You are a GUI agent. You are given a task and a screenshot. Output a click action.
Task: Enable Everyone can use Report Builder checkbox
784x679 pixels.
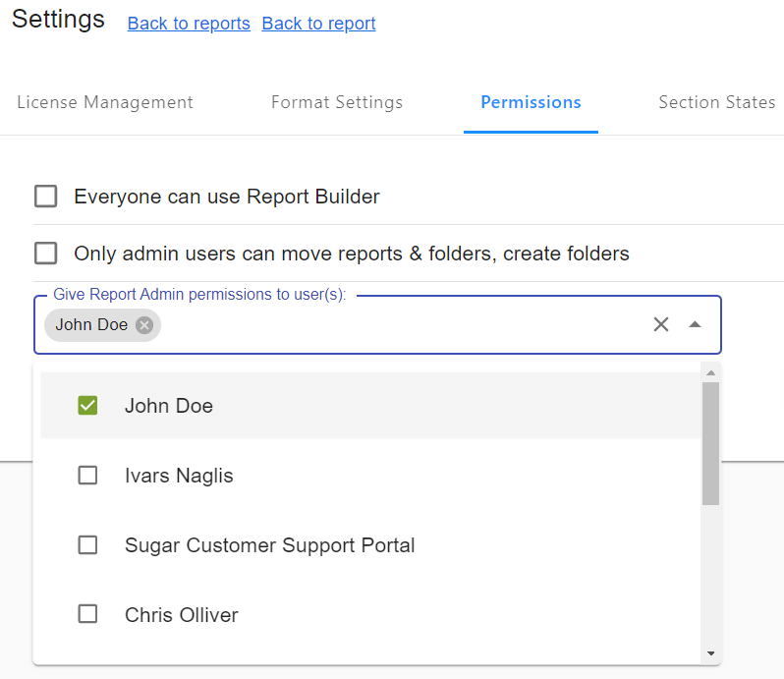pyautogui.click(x=46, y=197)
